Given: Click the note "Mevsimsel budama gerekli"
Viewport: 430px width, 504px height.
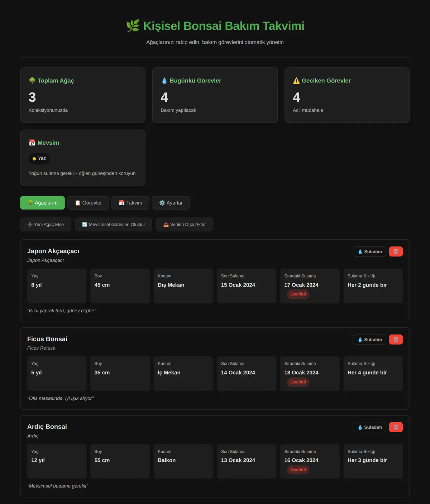Looking at the screenshot, I should pyautogui.click(x=58, y=486).
